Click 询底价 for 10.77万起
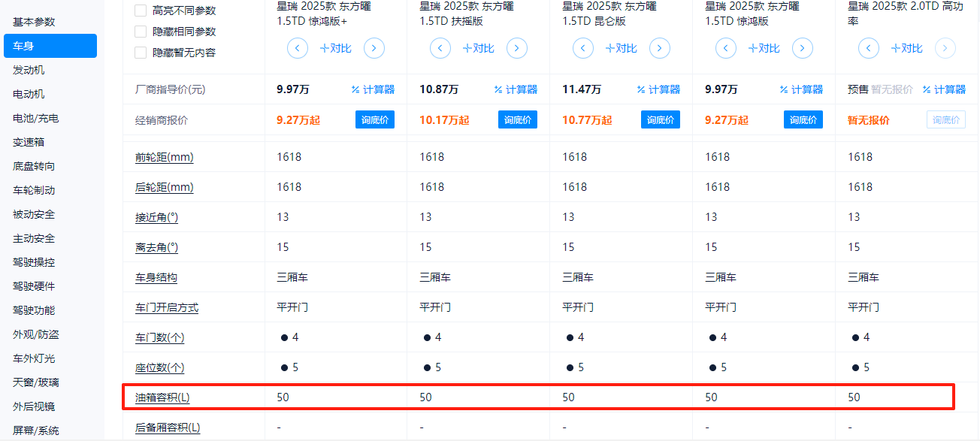980x441 pixels. (x=661, y=119)
